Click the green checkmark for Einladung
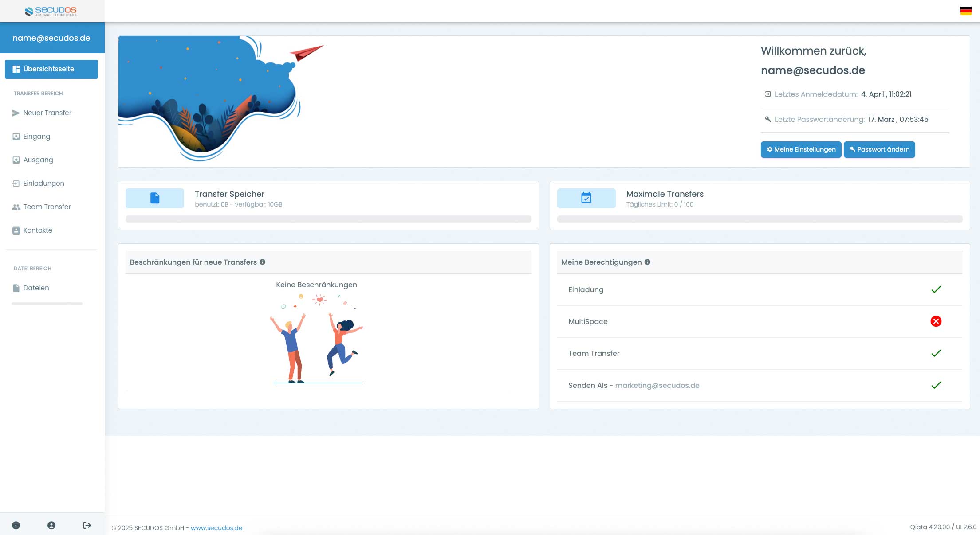Image resolution: width=980 pixels, height=535 pixels. (x=936, y=289)
